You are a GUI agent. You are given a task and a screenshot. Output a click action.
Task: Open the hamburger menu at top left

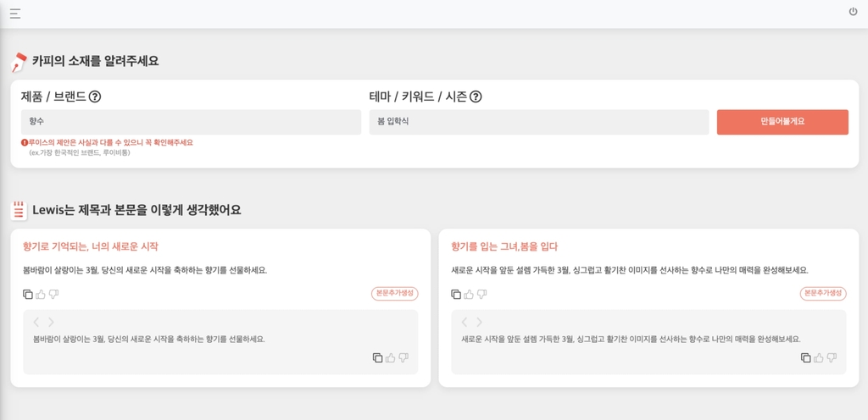(15, 13)
